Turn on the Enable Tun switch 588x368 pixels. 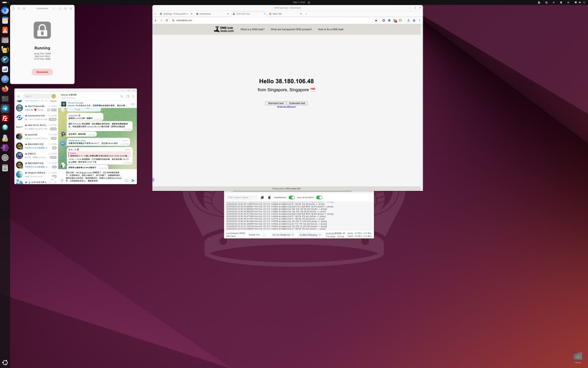tap(264, 235)
